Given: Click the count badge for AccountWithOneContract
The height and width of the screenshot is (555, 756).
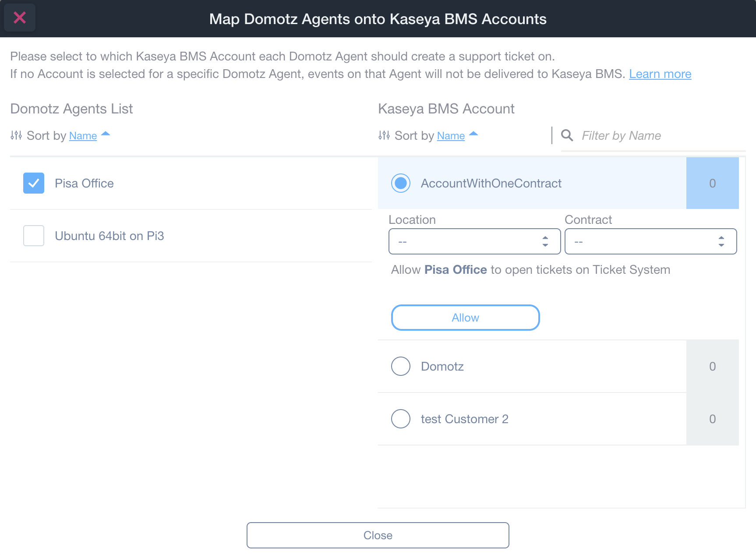Looking at the screenshot, I should coord(713,183).
